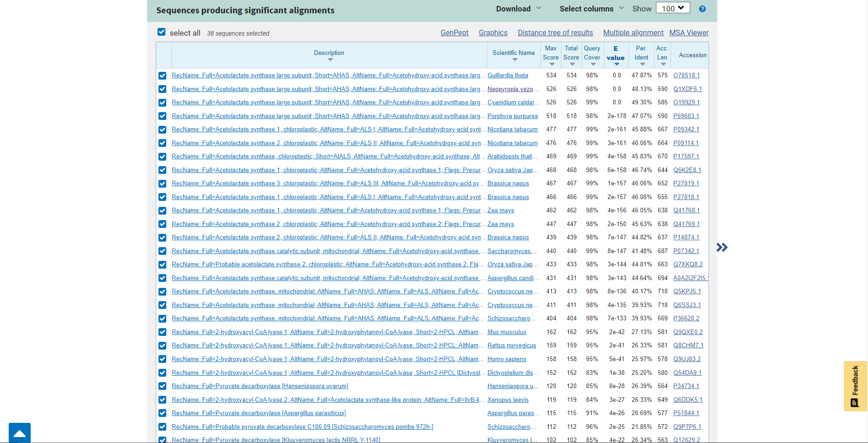This screenshot has width=868, height=443.
Task: Open accession P09342.1
Action: pyautogui.click(x=686, y=130)
